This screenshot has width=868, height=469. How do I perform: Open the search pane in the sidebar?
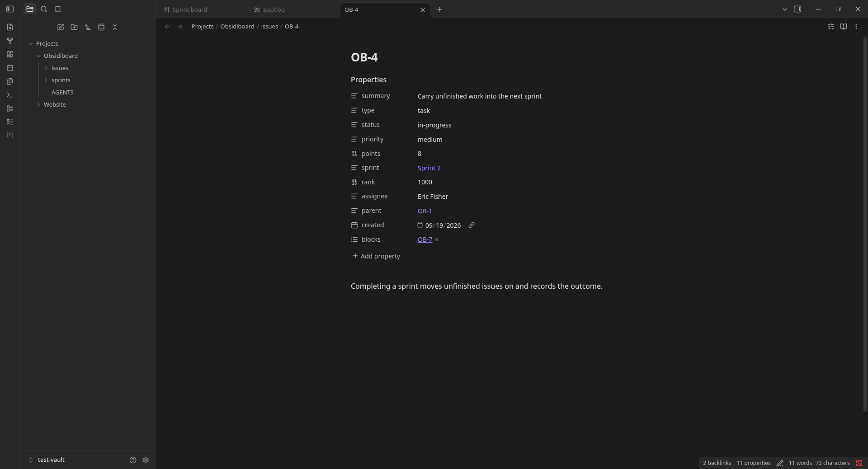coord(44,9)
